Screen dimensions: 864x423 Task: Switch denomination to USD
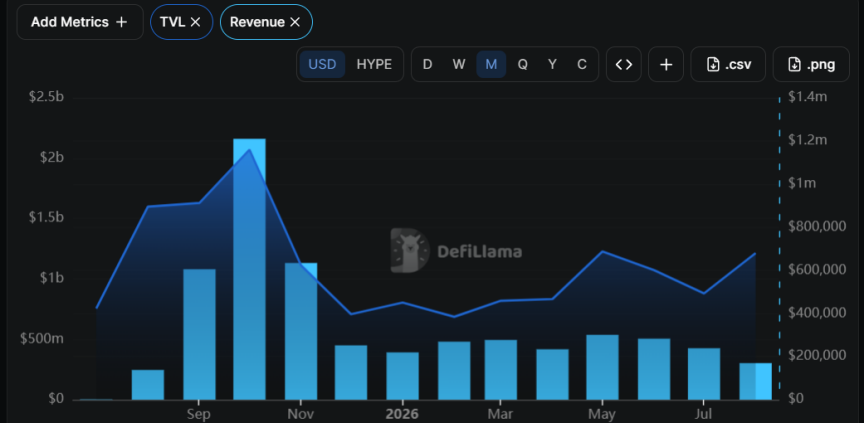(x=322, y=64)
